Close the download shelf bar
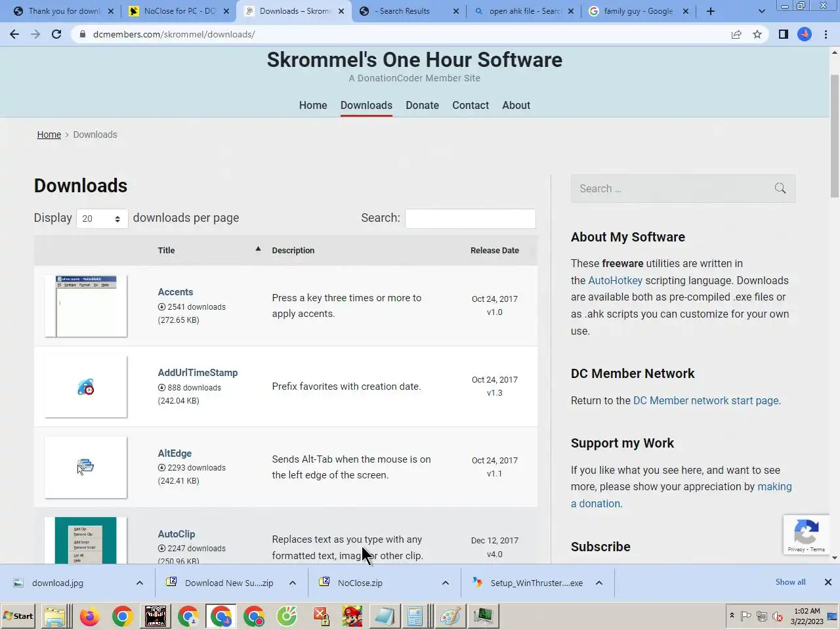Viewport: 840px width, 630px height. tap(828, 582)
